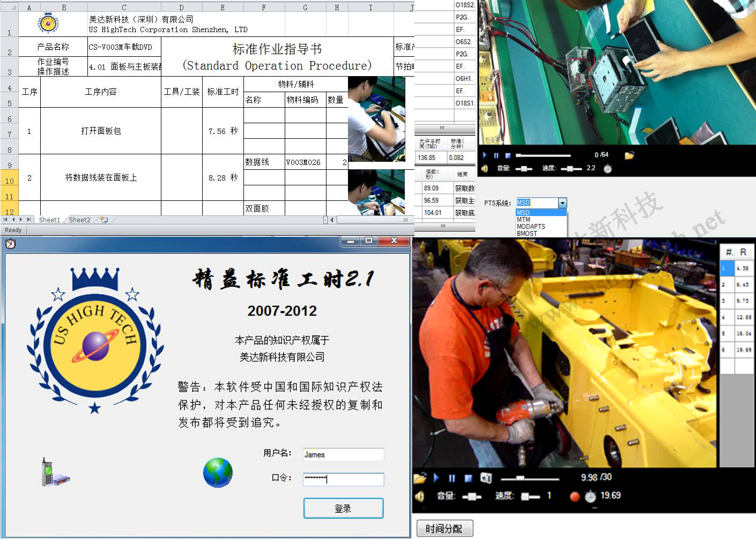Select the cell 数据线

coord(264,162)
